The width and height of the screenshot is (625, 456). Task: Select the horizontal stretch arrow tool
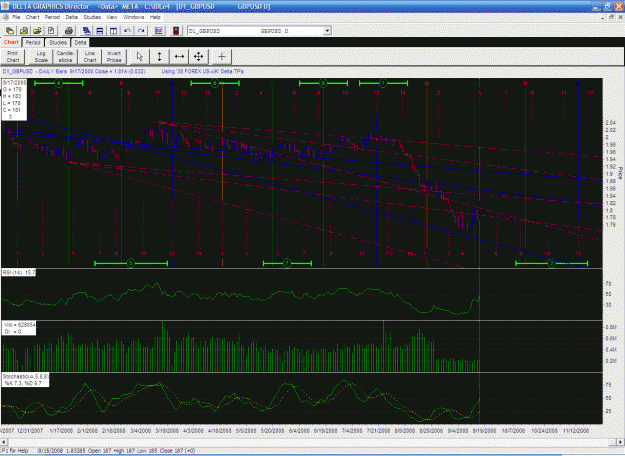[179, 57]
